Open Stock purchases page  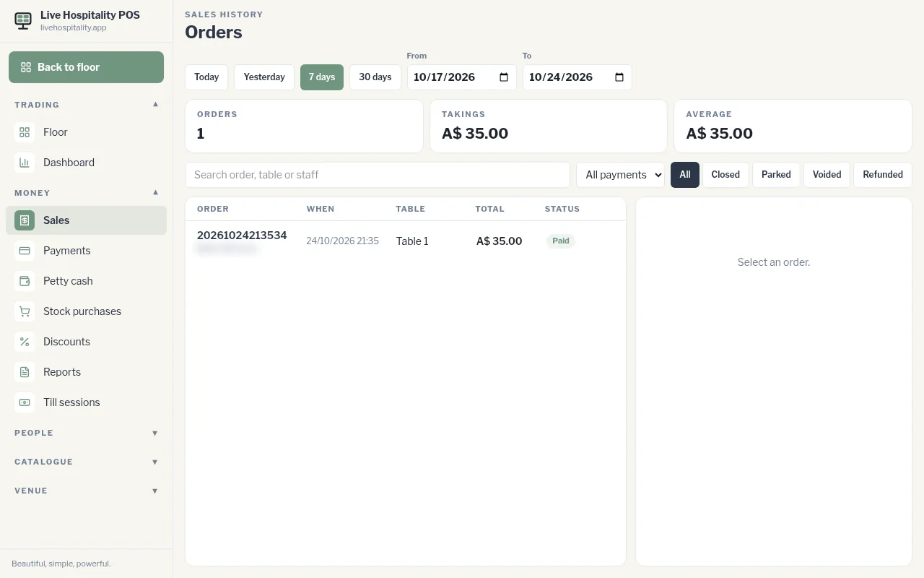86,311
